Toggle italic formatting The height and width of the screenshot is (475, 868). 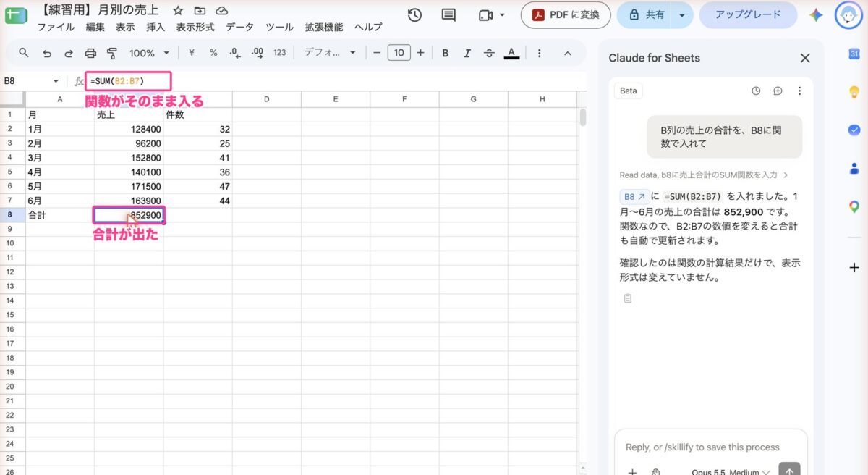click(x=467, y=53)
